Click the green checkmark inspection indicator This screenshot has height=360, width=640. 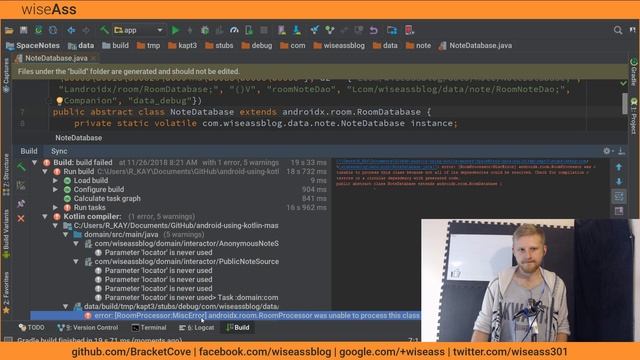623,83
